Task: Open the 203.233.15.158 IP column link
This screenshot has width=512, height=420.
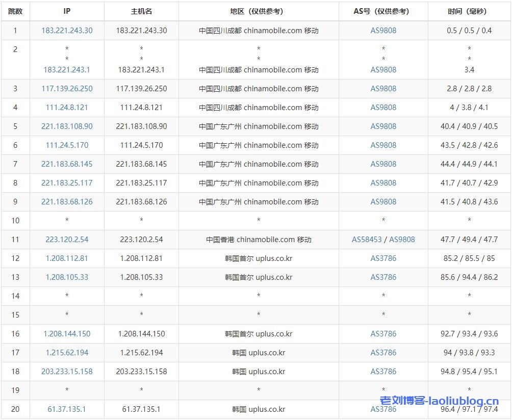Action: tap(67, 372)
